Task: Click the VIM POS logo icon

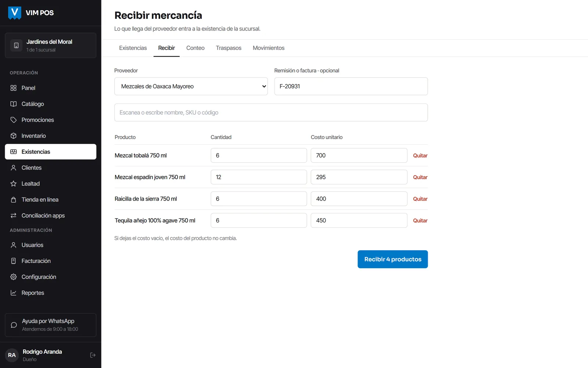Action: click(x=15, y=13)
